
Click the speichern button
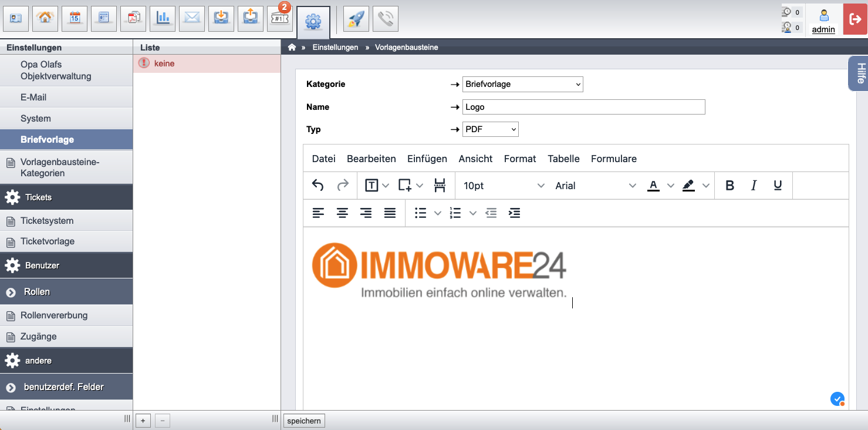click(x=304, y=421)
